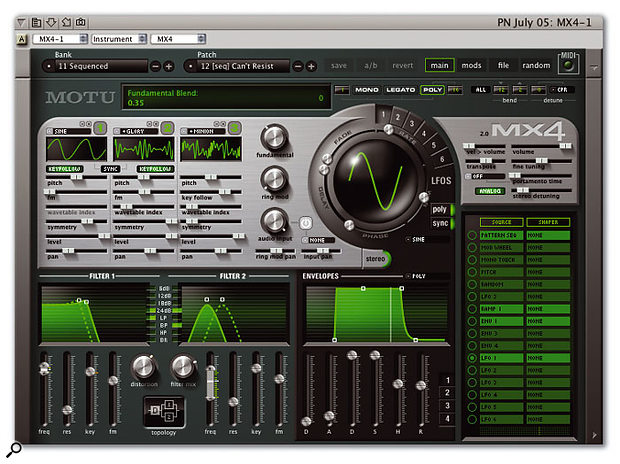Open the MX4-1 track dropdown
The width and height of the screenshot is (620, 464).
tap(60, 39)
